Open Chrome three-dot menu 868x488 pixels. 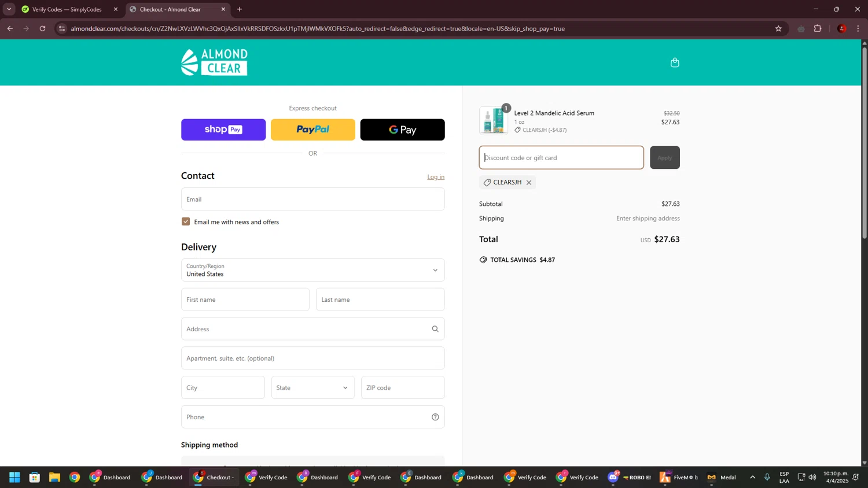pyautogui.click(x=858, y=28)
